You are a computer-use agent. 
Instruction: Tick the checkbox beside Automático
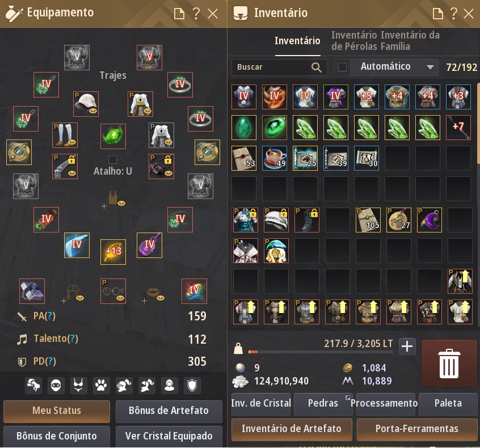coord(342,67)
